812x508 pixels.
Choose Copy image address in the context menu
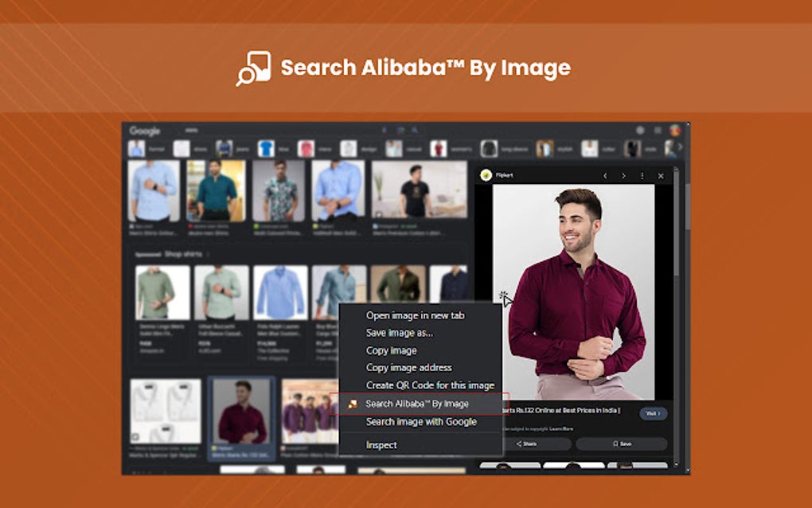(x=408, y=367)
